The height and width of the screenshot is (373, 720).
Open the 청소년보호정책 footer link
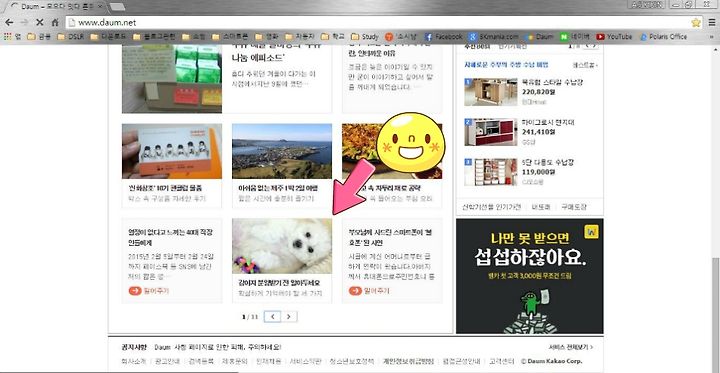[x=353, y=361]
